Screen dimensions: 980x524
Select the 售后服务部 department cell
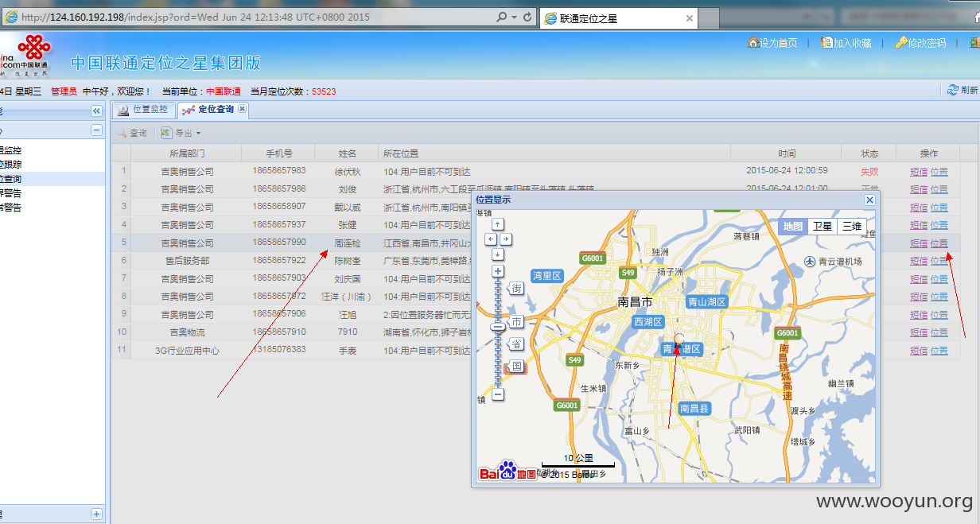click(x=187, y=261)
